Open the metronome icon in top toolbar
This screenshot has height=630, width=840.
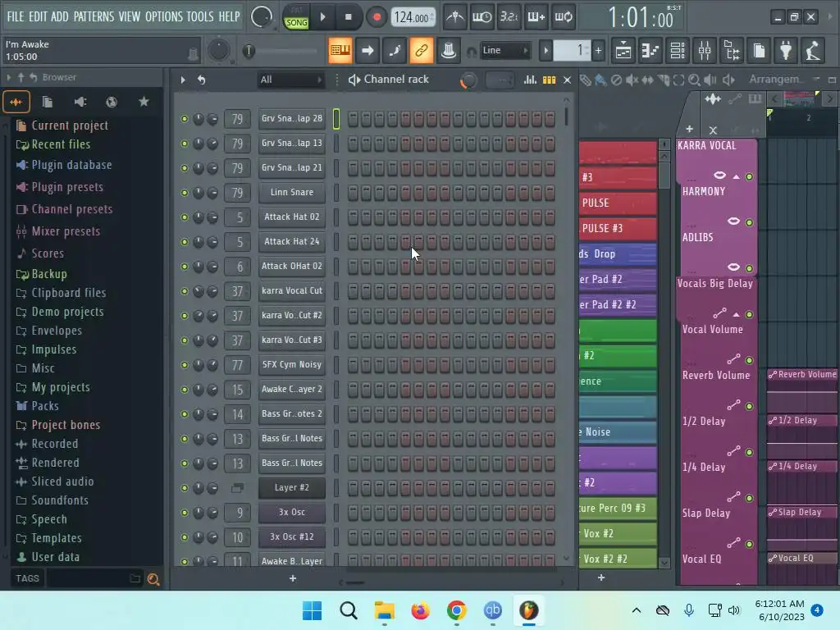455,17
